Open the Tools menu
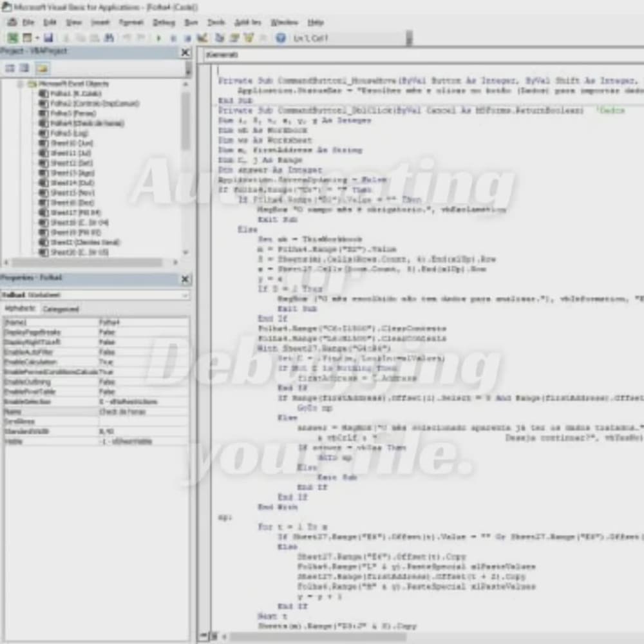This screenshot has height=644, width=644. [216, 22]
